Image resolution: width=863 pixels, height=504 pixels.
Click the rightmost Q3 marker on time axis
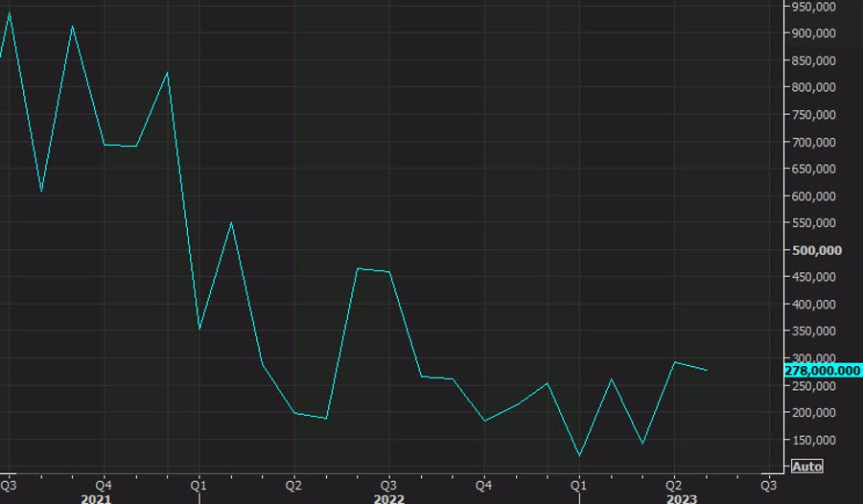pyautogui.click(x=768, y=484)
